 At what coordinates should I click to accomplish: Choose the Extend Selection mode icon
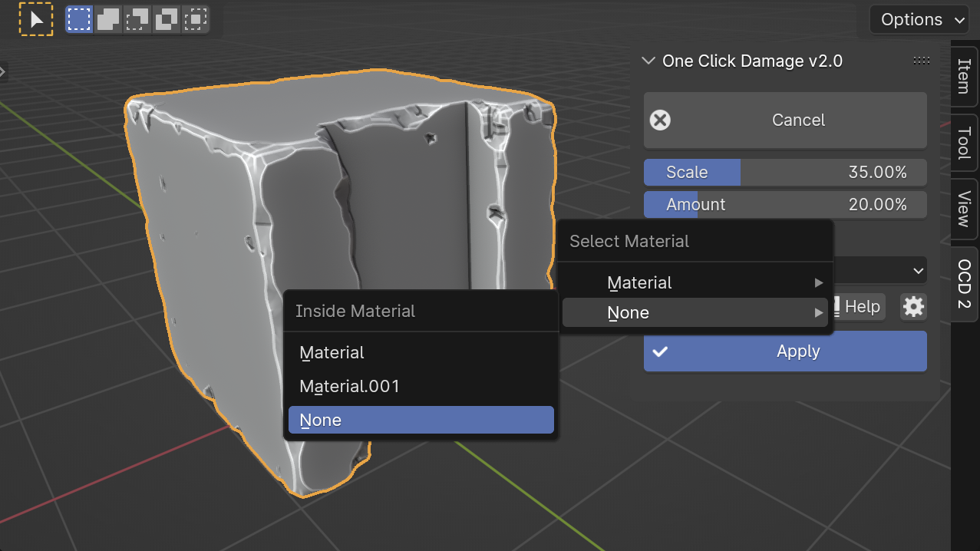[x=108, y=19]
